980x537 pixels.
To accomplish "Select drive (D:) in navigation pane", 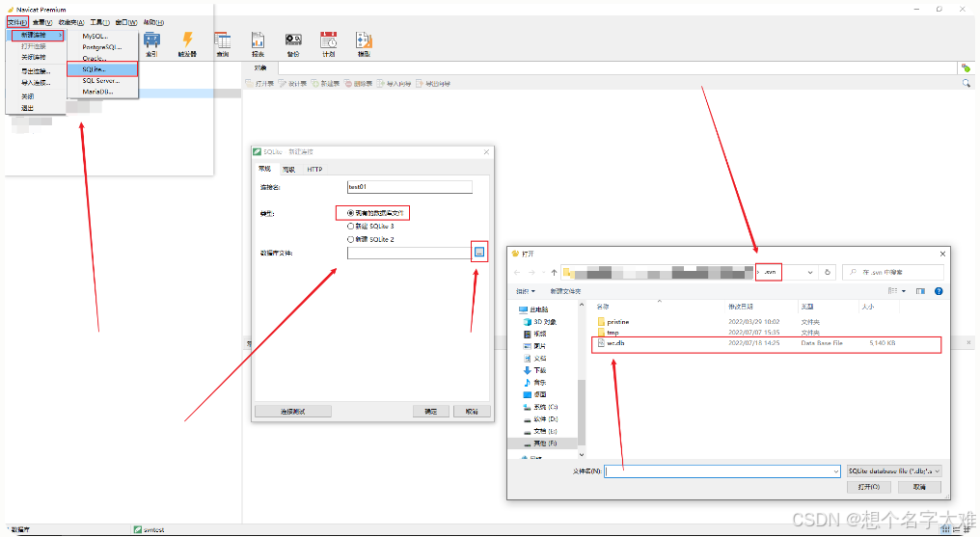I will click(x=540, y=419).
